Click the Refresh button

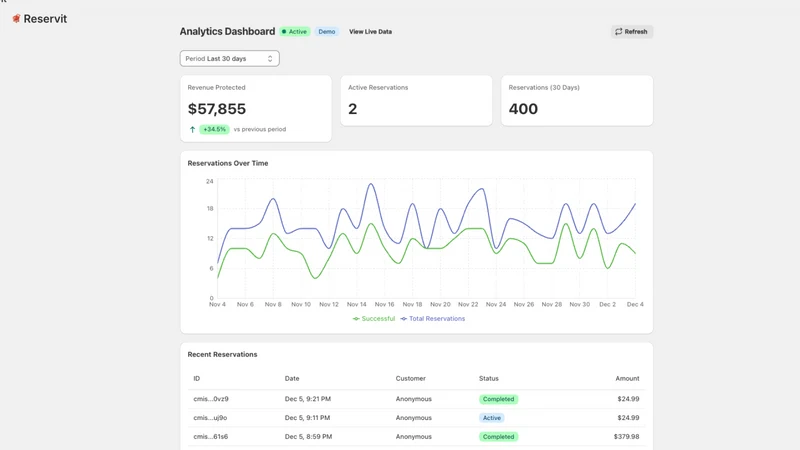632,32
